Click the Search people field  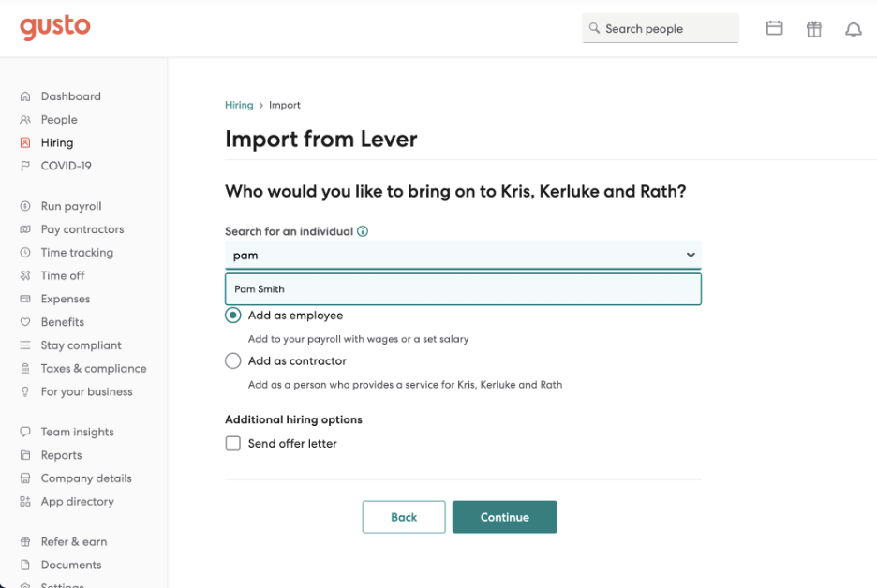(x=660, y=28)
